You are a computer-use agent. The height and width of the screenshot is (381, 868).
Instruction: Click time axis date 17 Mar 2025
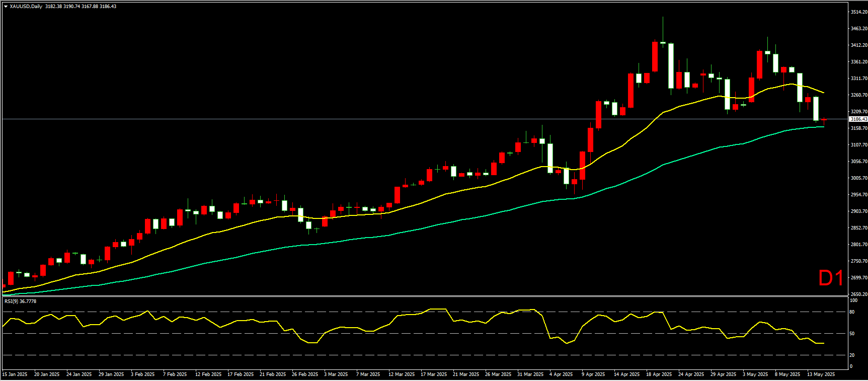[x=434, y=374]
